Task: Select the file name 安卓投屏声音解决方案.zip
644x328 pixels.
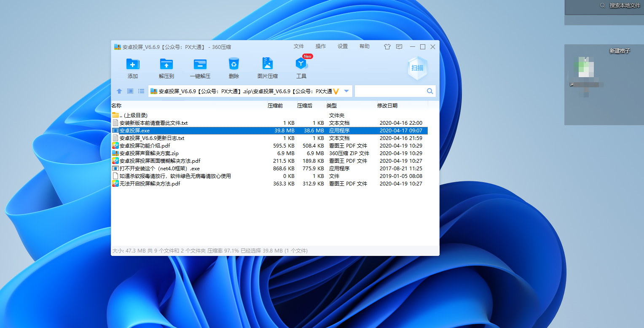Action: click(149, 153)
